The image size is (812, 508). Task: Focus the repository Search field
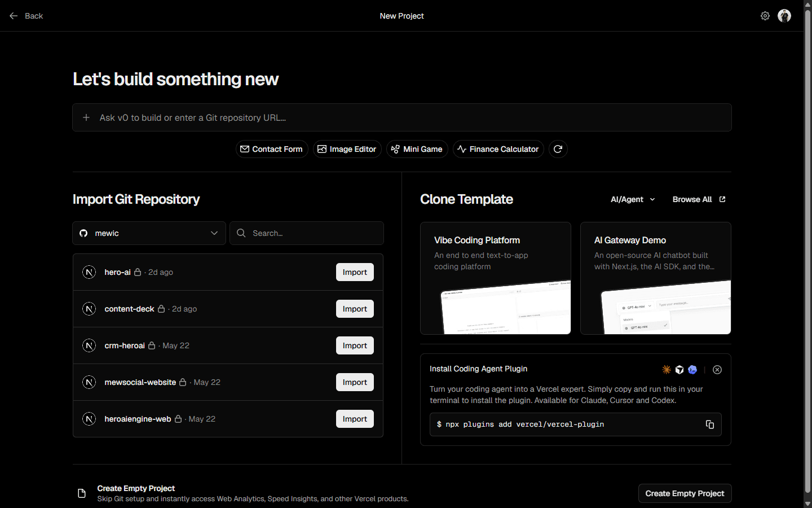click(307, 233)
